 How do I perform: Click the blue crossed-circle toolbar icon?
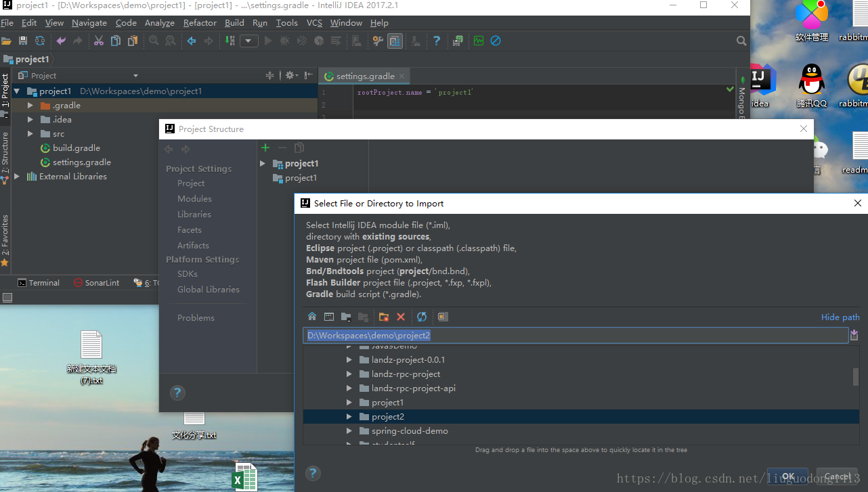496,41
